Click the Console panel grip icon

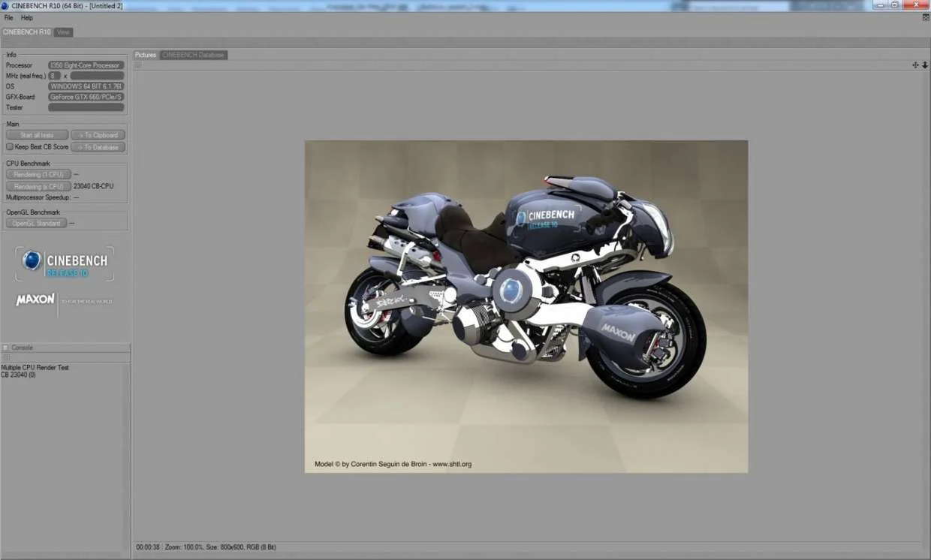click(5, 348)
